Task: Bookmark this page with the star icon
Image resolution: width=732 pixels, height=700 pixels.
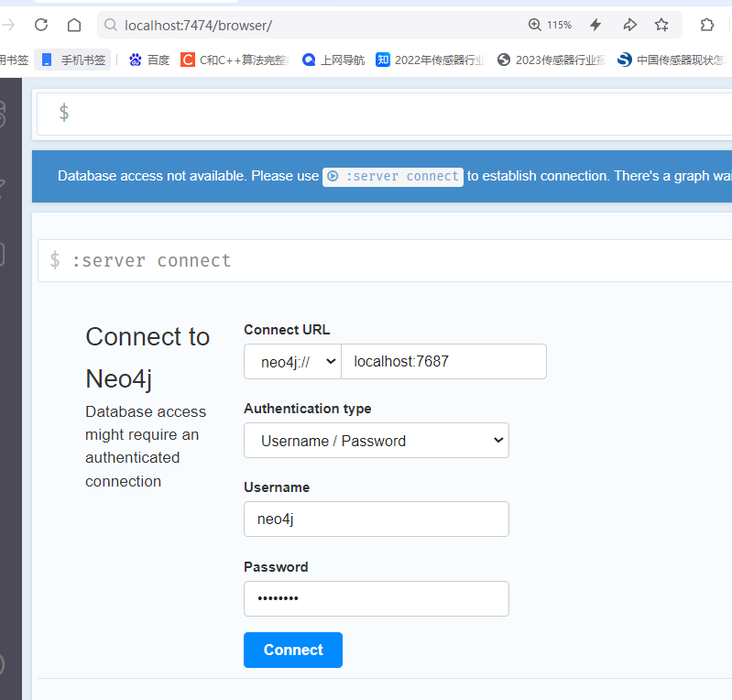Action: (661, 25)
